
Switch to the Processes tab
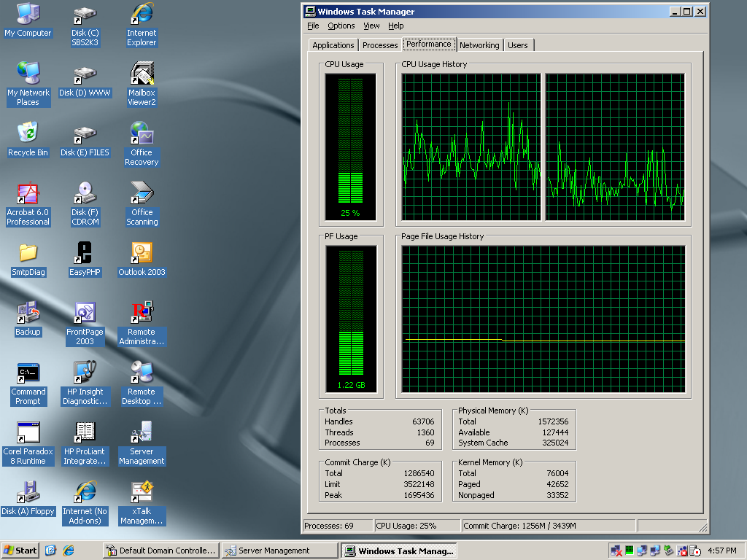(380, 45)
